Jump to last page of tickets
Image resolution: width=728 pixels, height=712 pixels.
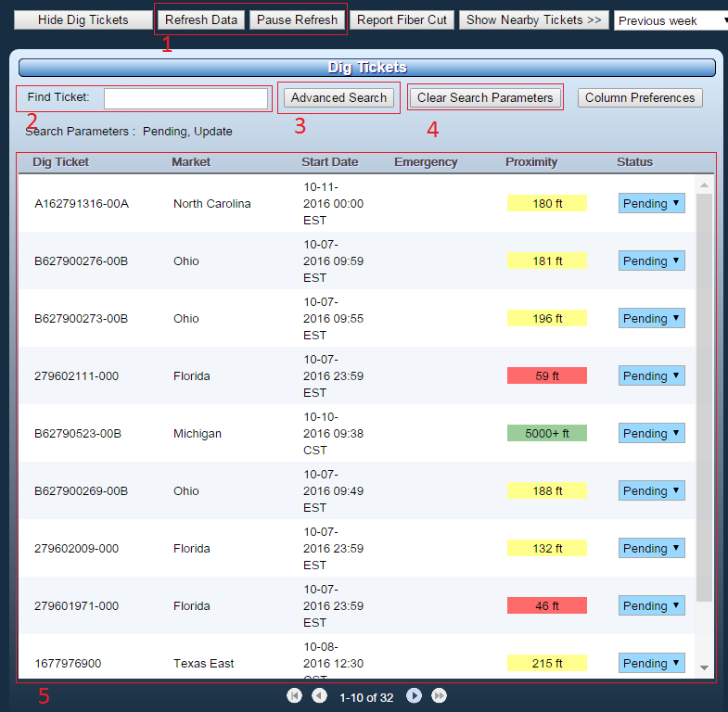click(x=439, y=695)
